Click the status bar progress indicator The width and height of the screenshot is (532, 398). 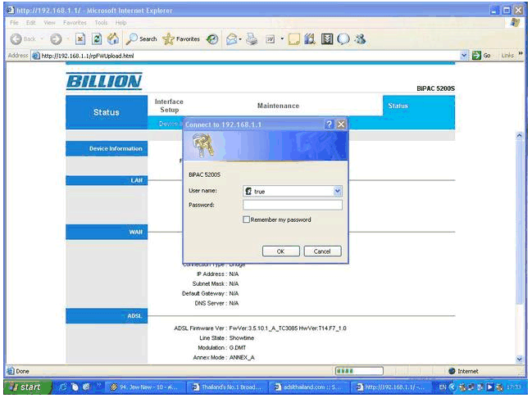click(x=359, y=371)
